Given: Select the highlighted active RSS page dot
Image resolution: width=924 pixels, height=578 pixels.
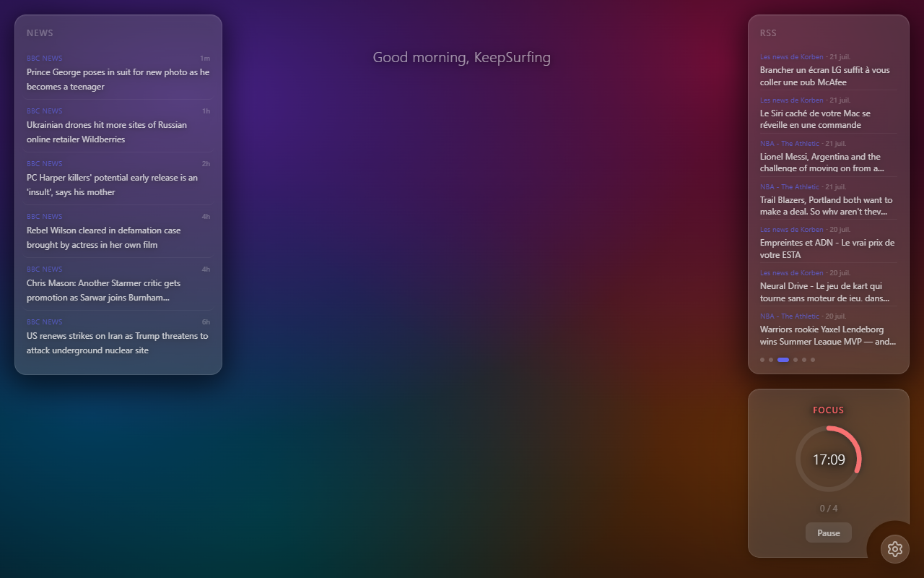Looking at the screenshot, I should [783, 360].
